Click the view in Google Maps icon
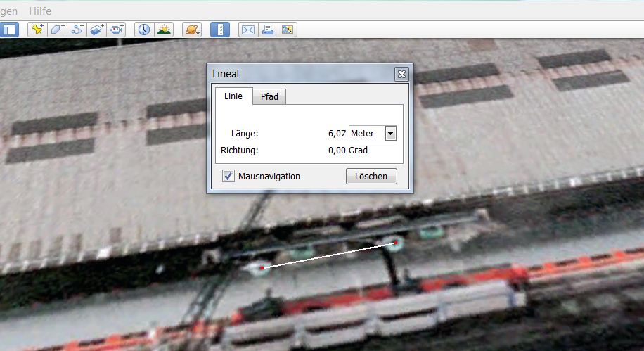 287,30
